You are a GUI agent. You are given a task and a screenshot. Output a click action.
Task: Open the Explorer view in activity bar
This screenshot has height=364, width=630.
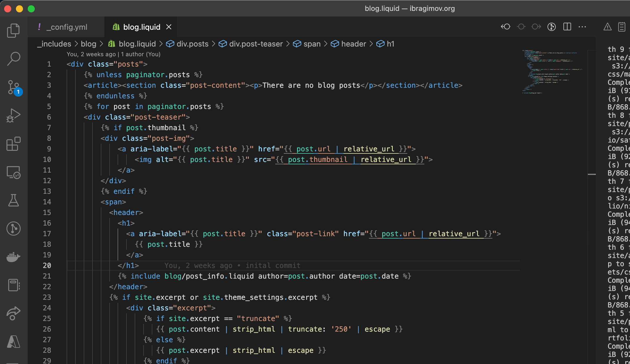coord(13,30)
